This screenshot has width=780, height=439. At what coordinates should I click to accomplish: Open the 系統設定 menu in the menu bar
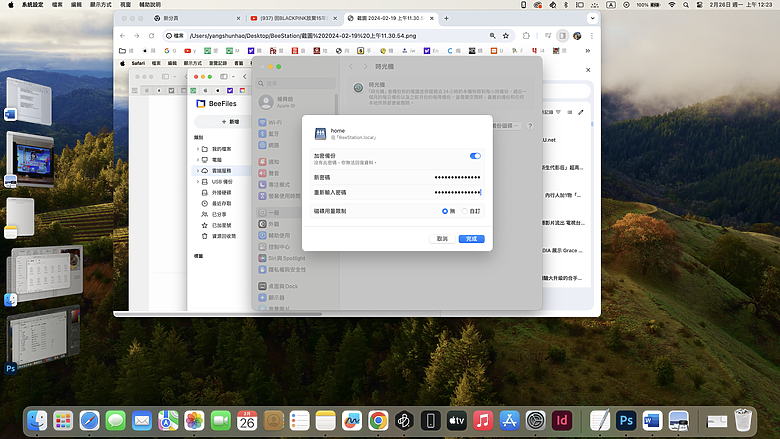pos(32,4)
